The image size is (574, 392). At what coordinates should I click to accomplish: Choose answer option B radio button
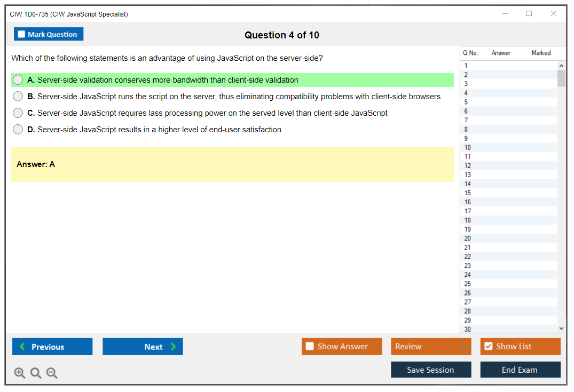pyautogui.click(x=18, y=97)
